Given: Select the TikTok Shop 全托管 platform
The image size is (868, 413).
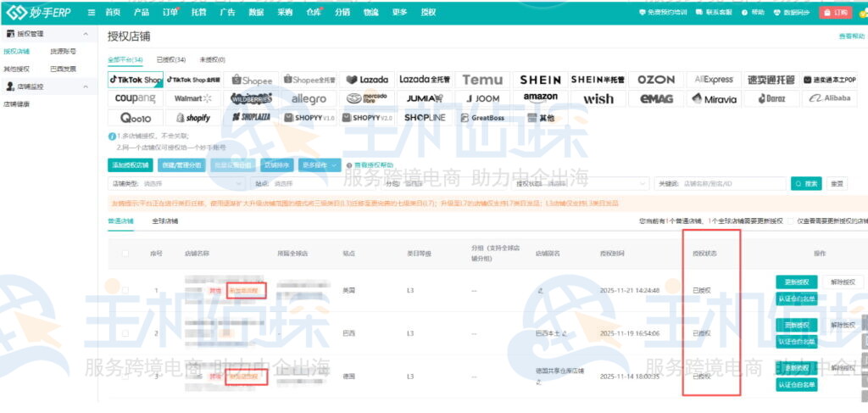Looking at the screenshot, I should (193, 80).
